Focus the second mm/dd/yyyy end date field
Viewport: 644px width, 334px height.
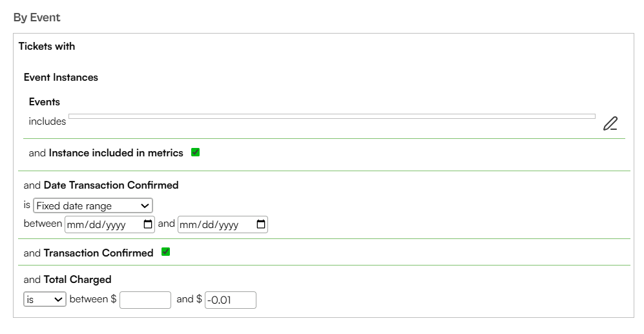223,225
